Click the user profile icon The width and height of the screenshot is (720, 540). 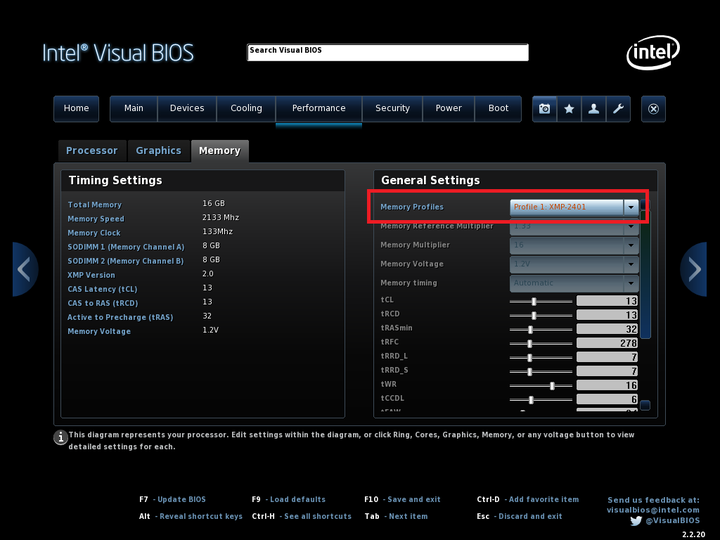click(x=594, y=109)
